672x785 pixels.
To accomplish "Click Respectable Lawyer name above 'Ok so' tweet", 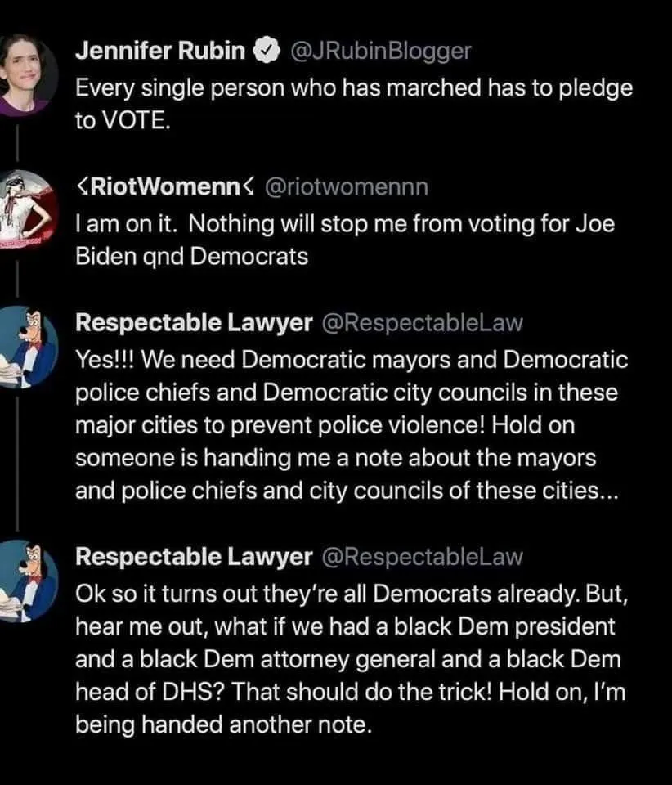I will coord(193,558).
